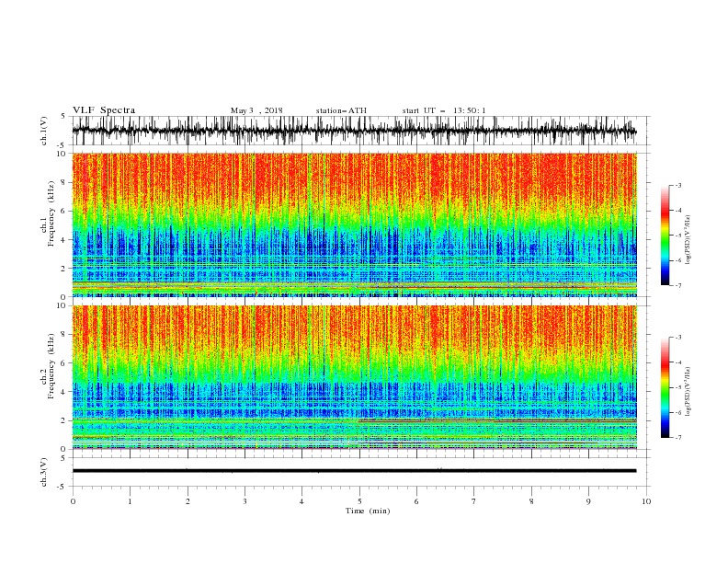Image resolution: width=728 pixels, height=563 pixels.
Task: Click the ch.1 voltage waveform trace
Action: pos(354,131)
